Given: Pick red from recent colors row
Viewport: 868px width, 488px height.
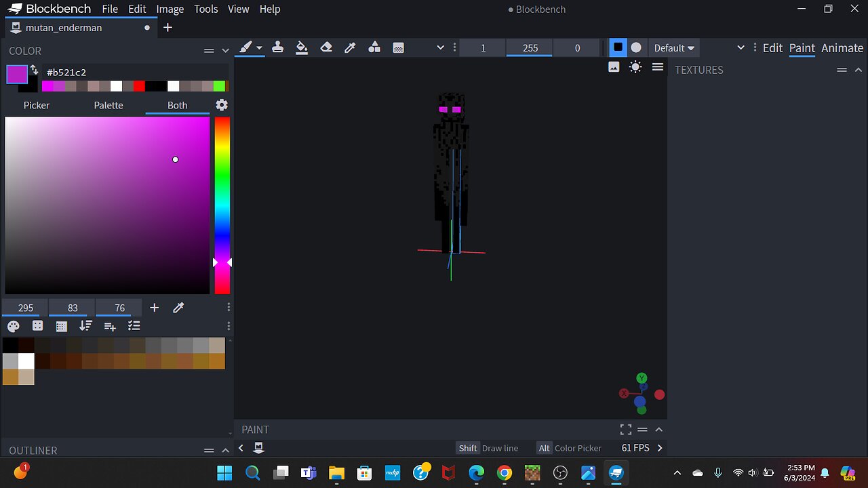Looking at the screenshot, I should (139, 86).
